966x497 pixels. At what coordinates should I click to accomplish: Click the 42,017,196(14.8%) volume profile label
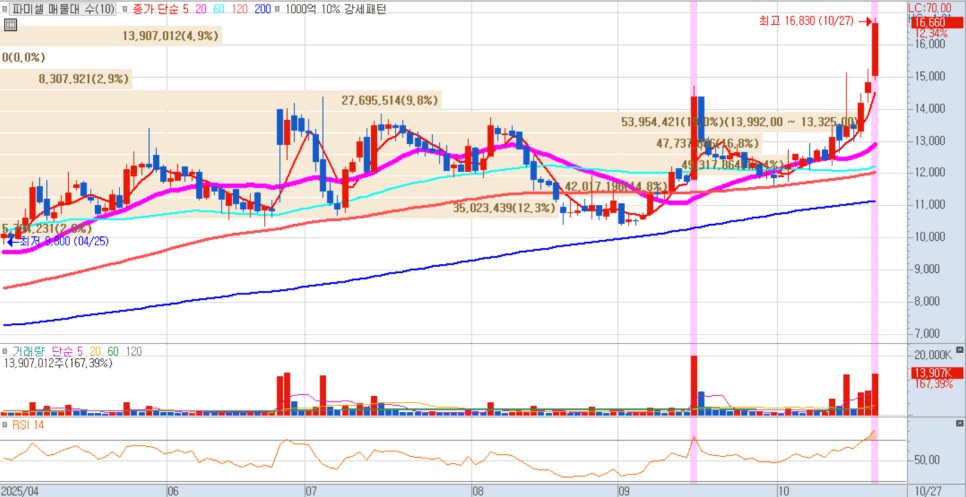(x=616, y=186)
